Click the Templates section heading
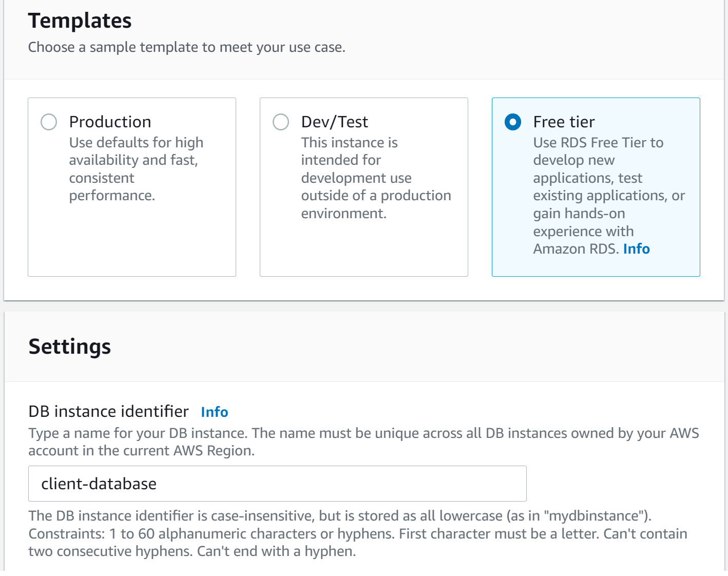 point(80,21)
